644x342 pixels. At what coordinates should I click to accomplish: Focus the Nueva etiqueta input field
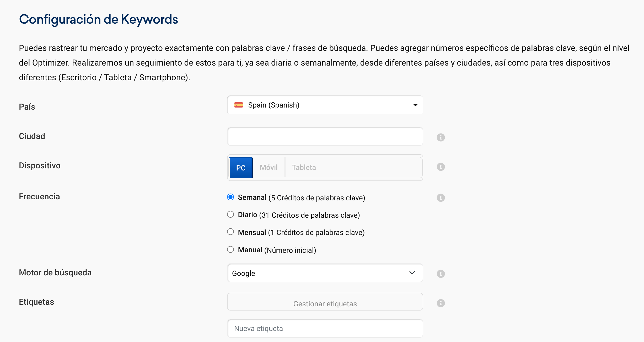(325, 328)
